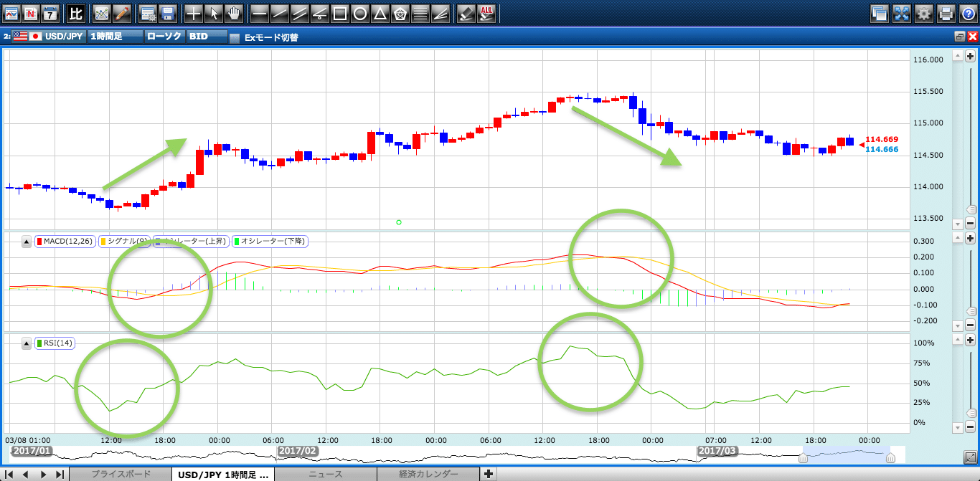
Task: Add a new tab with plus button
Action: click(489, 474)
